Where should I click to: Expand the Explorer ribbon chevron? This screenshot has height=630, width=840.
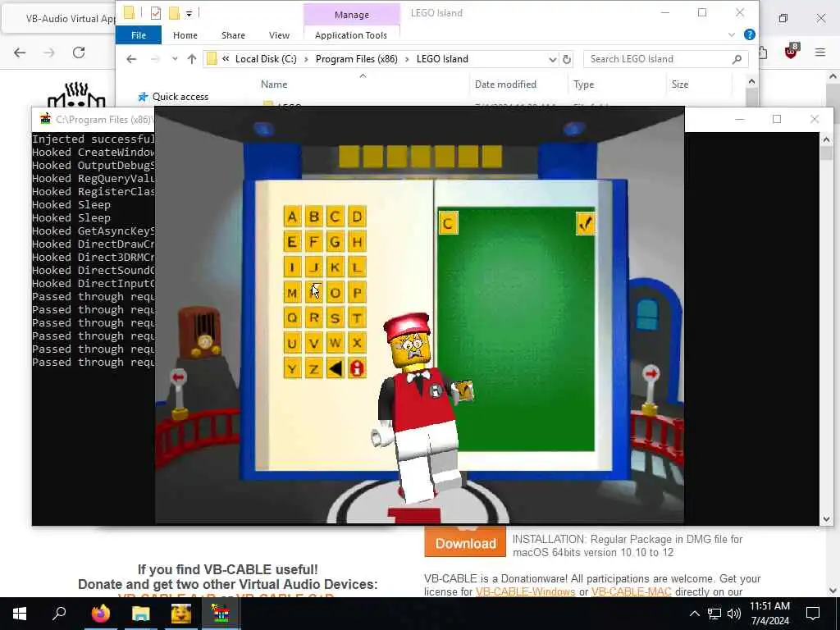732,34
